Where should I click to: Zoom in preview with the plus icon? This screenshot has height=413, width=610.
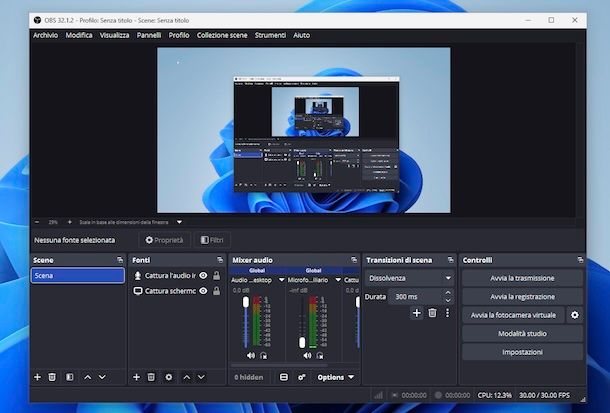coord(70,222)
